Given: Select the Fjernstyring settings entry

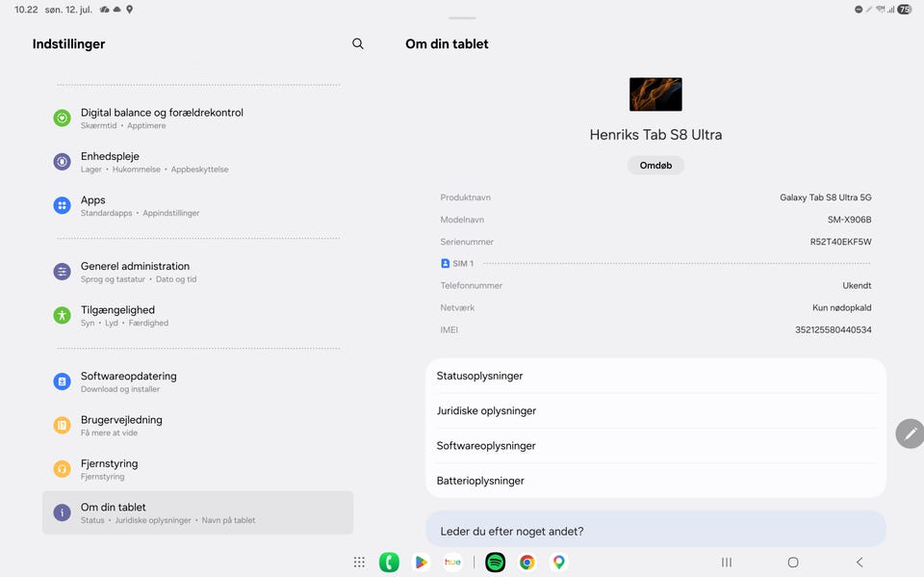Looking at the screenshot, I should [x=197, y=468].
